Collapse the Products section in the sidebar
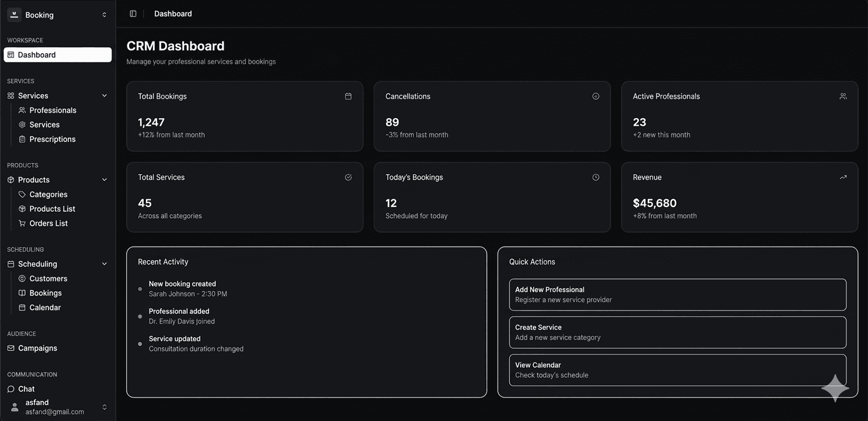Viewport: 868px width, 421px height. click(x=104, y=180)
